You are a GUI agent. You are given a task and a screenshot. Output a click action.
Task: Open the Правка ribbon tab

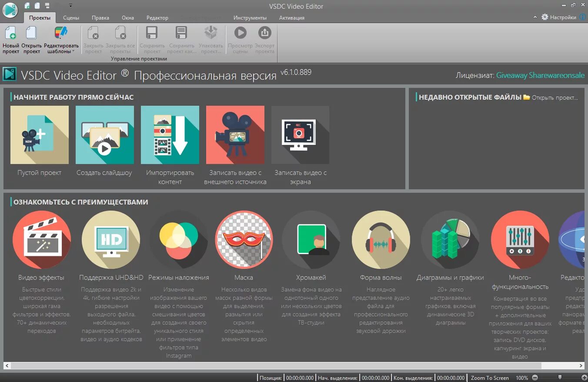(x=100, y=18)
